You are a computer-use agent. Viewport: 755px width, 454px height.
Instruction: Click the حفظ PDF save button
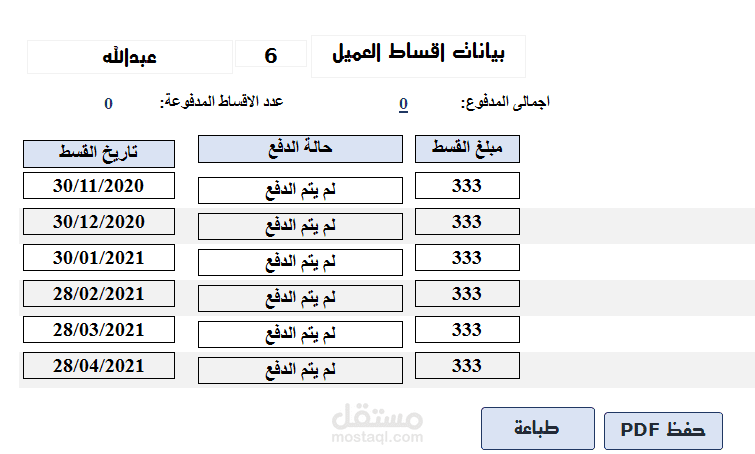click(663, 429)
